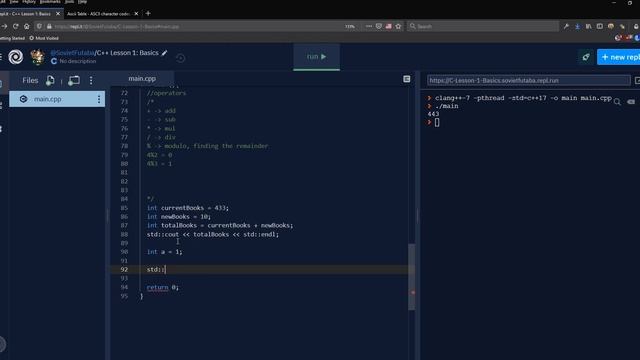The width and height of the screenshot is (640, 360).
Task: Open the downloads arrow icon
Action: click(x=578, y=26)
